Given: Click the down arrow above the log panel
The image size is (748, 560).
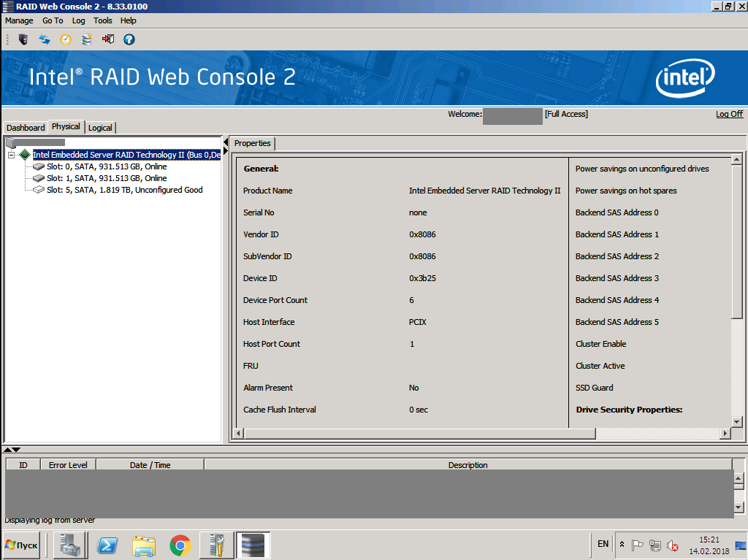Looking at the screenshot, I should 16,450.
